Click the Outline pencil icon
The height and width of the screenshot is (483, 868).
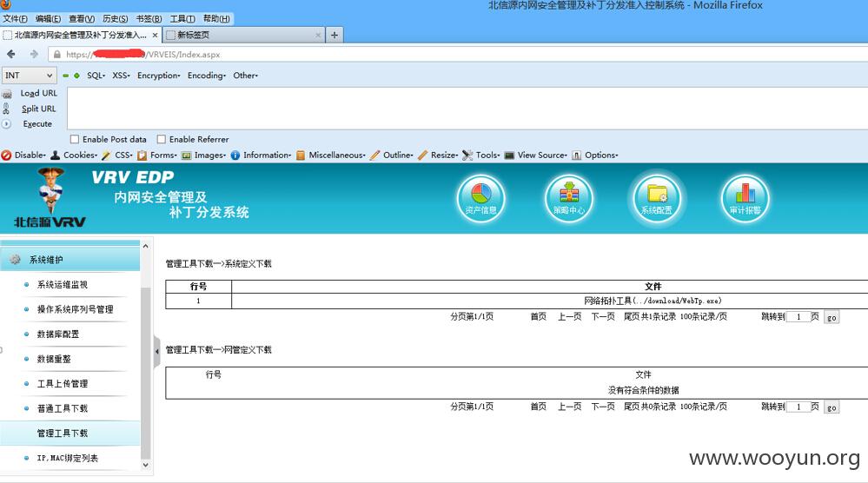[x=374, y=155]
